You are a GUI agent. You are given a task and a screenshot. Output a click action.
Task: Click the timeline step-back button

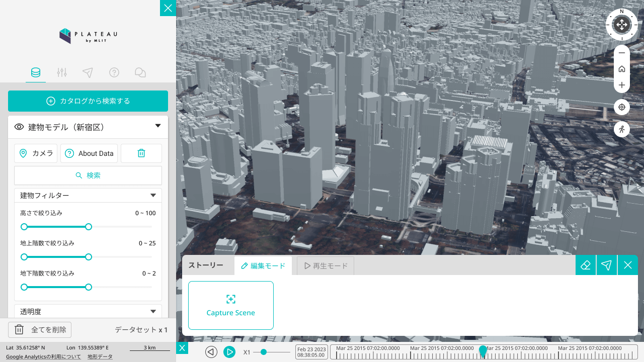click(211, 352)
